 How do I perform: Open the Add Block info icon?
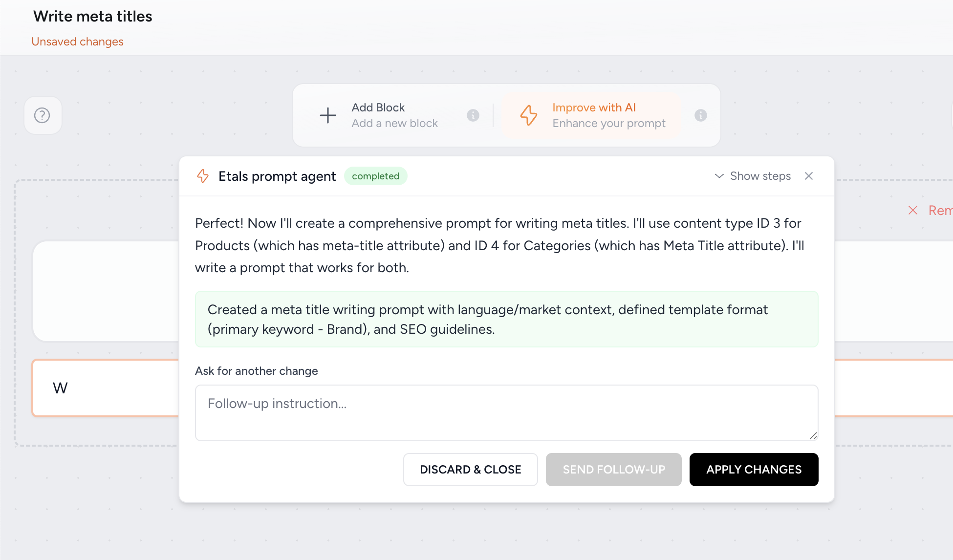click(x=473, y=115)
